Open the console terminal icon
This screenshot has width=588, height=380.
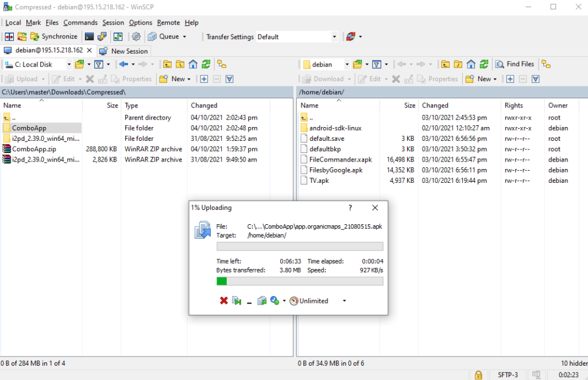(89, 36)
